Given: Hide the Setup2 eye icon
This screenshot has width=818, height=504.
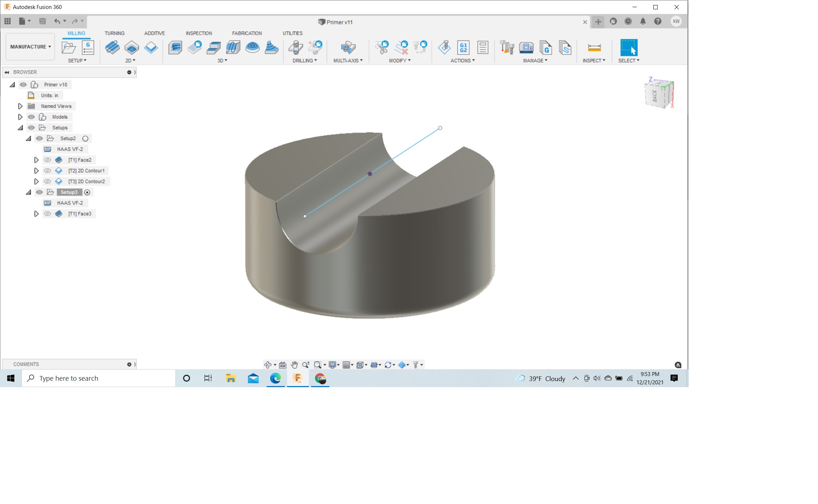Looking at the screenshot, I should tap(39, 138).
